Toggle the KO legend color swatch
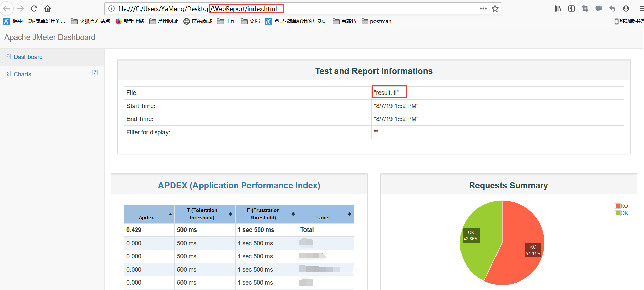Screen dimensions: 644x290 point(618,206)
